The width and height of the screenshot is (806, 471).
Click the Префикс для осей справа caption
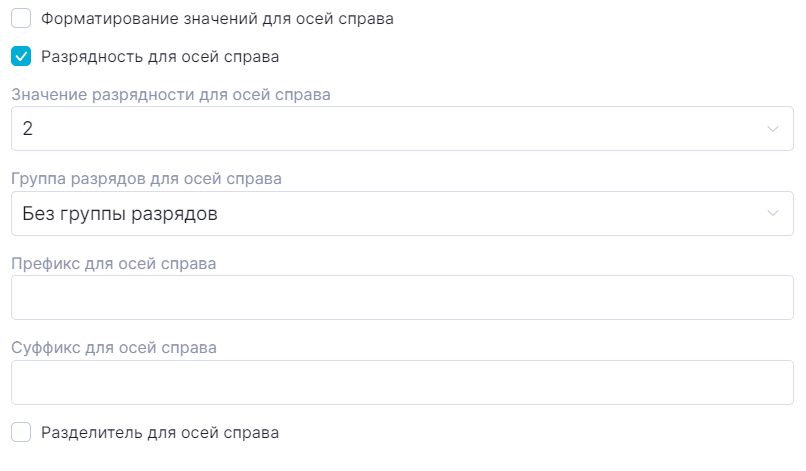(x=114, y=263)
